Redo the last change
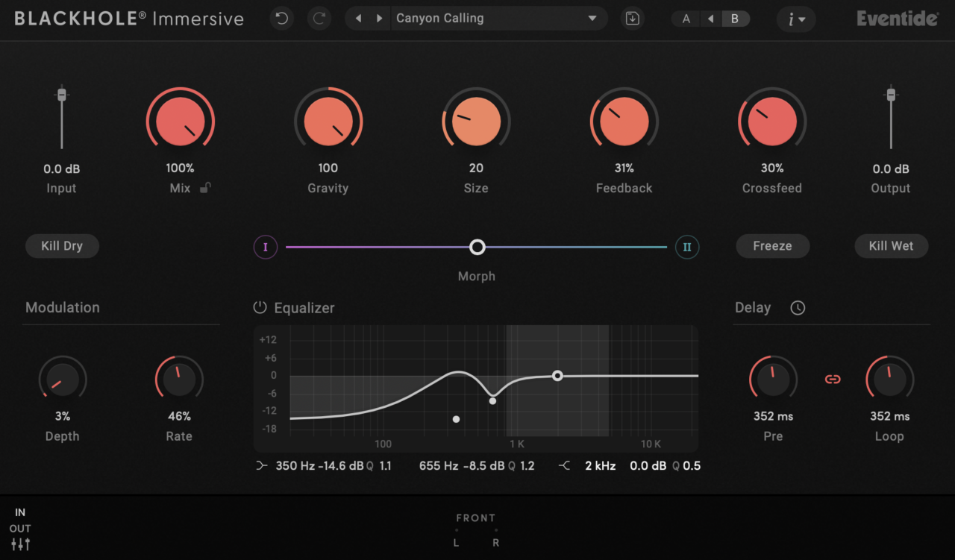This screenshot has height=560, width=955. pyautogui.click(x=319, y=19)
